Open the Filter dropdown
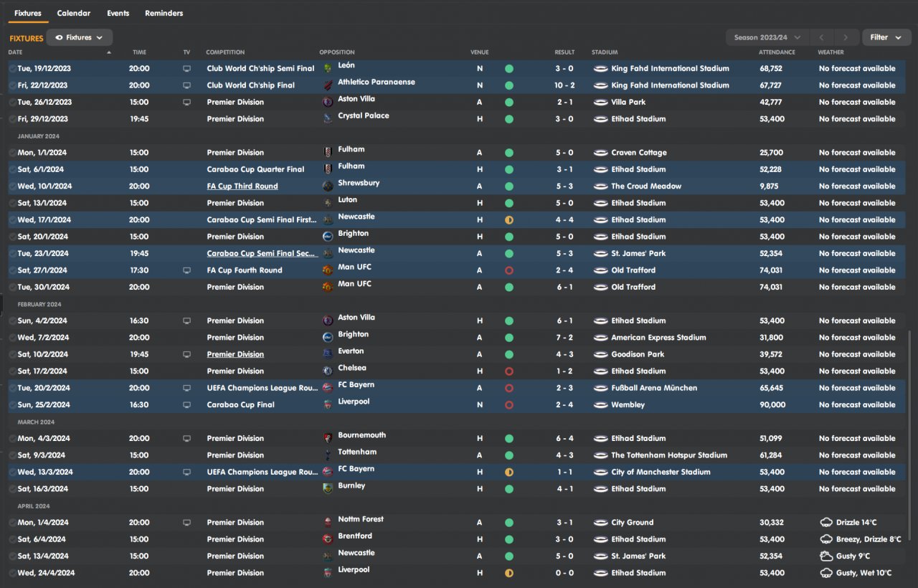The height and width of the screenshot is (588, 918). [x=886, y=37]
